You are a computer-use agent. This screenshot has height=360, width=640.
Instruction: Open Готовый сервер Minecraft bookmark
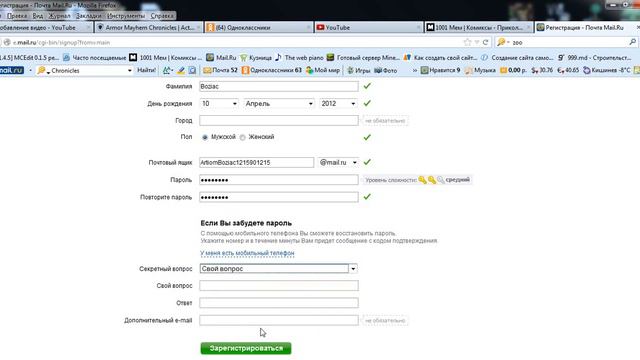coord(363,58)
